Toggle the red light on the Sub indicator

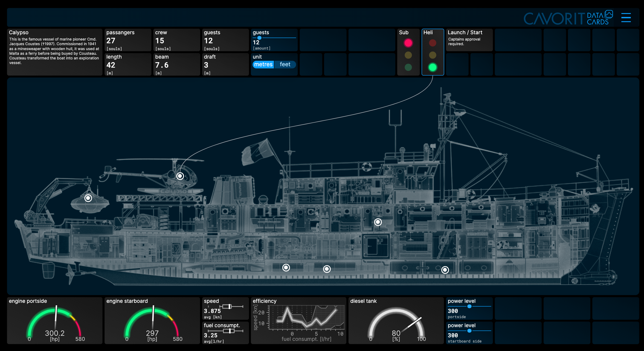click(408, 43)
